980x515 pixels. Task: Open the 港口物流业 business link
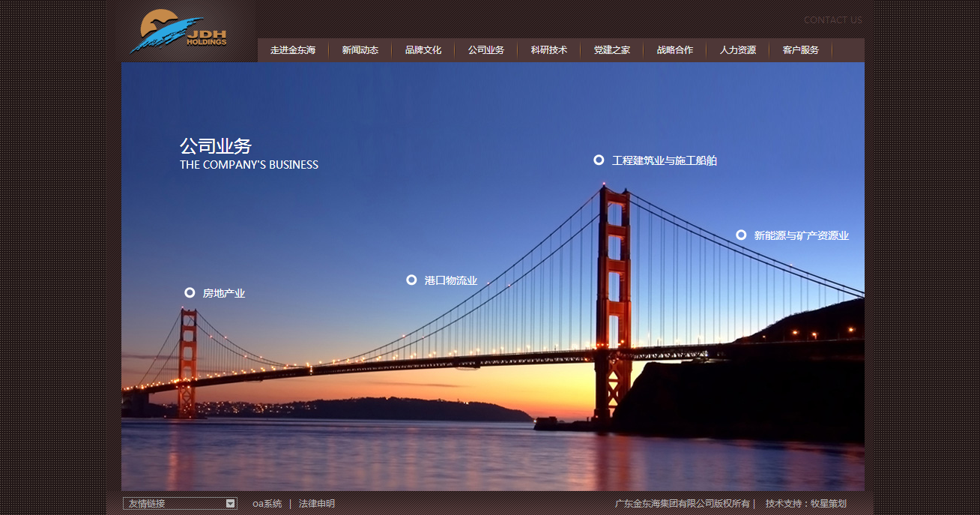(451, 280)
